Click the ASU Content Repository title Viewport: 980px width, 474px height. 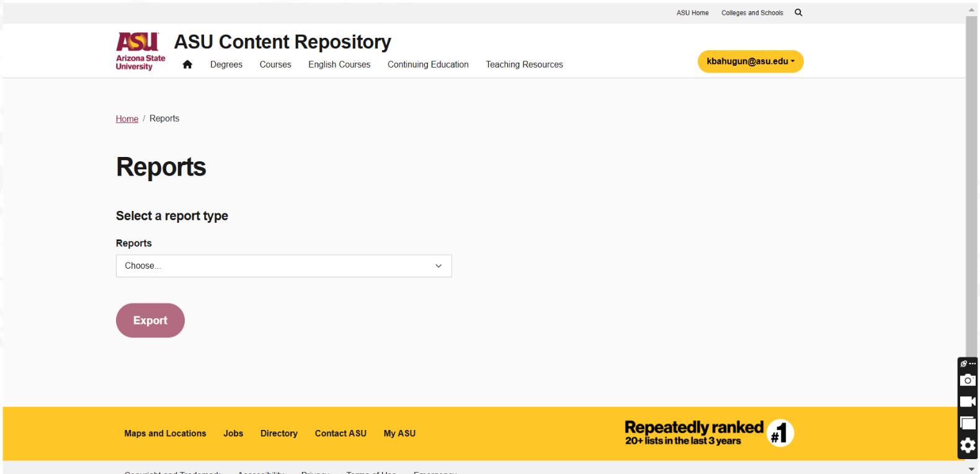[x=282, y=42]
